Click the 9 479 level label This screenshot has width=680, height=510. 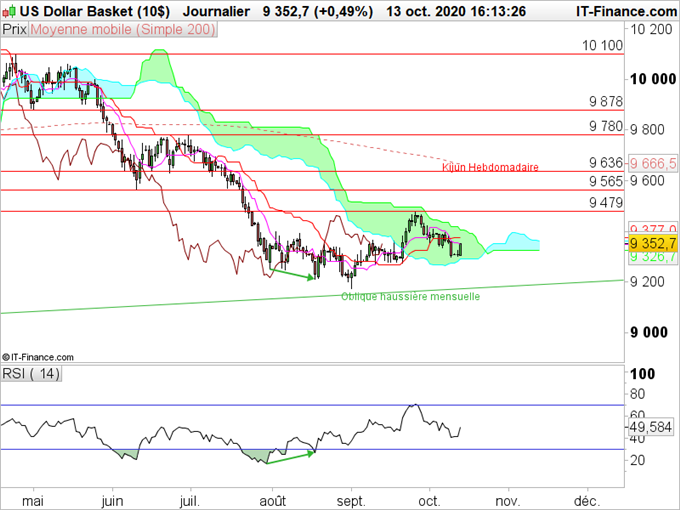pos(606,203)
